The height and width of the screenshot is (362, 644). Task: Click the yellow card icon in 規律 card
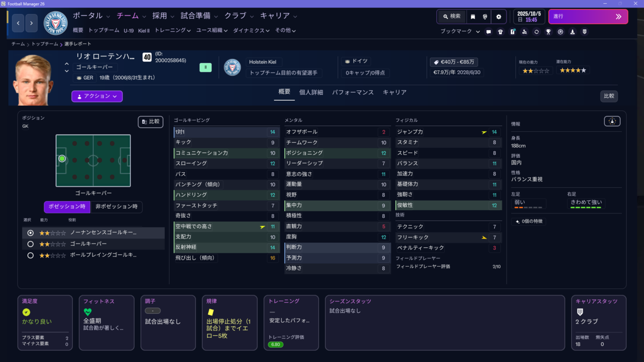(x=211, y=312)
